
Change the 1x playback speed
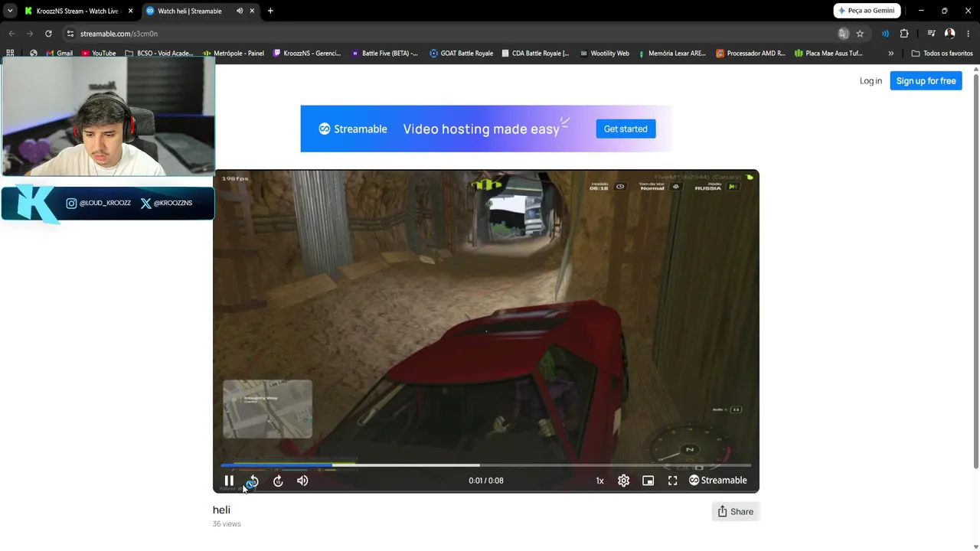[599, 481]
